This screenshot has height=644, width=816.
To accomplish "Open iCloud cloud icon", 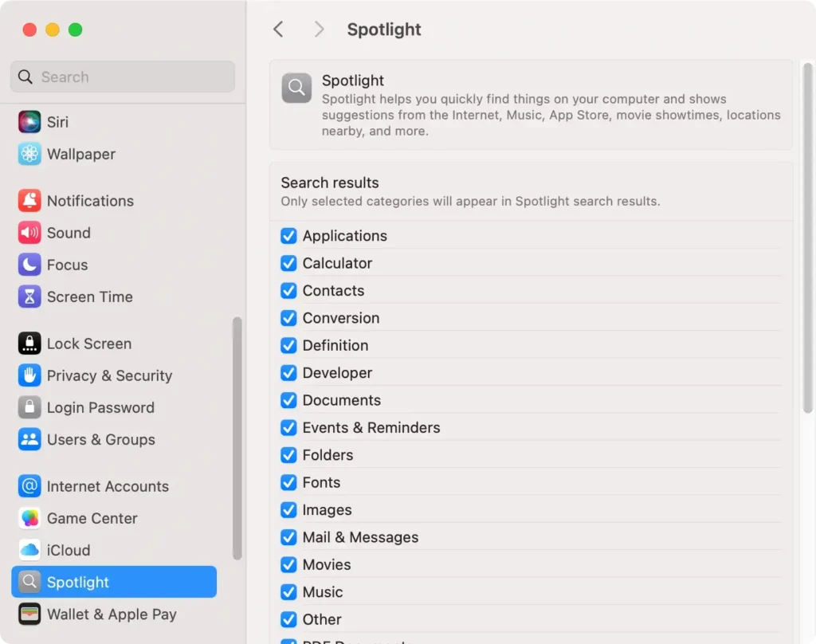I will [x=29, y=550].
